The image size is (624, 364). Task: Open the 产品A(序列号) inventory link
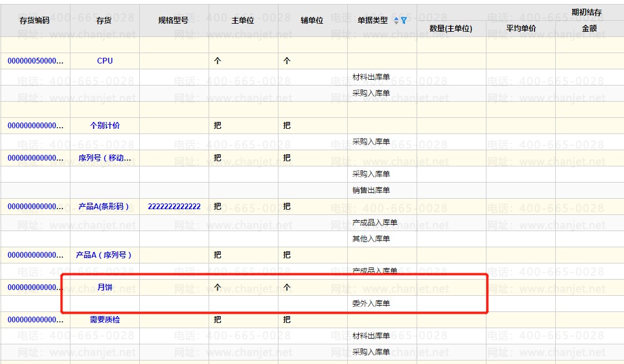coord(104,255)
